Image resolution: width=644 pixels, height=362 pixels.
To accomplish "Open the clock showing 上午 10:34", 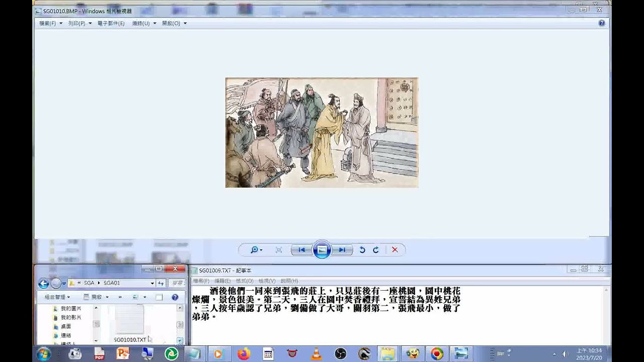I will click(589, 354).
